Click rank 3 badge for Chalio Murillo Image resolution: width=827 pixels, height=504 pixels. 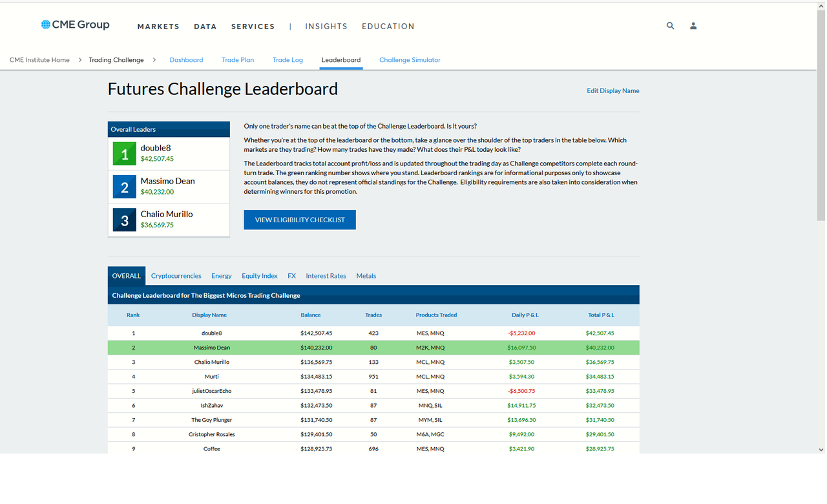click(x=125, y=220)
